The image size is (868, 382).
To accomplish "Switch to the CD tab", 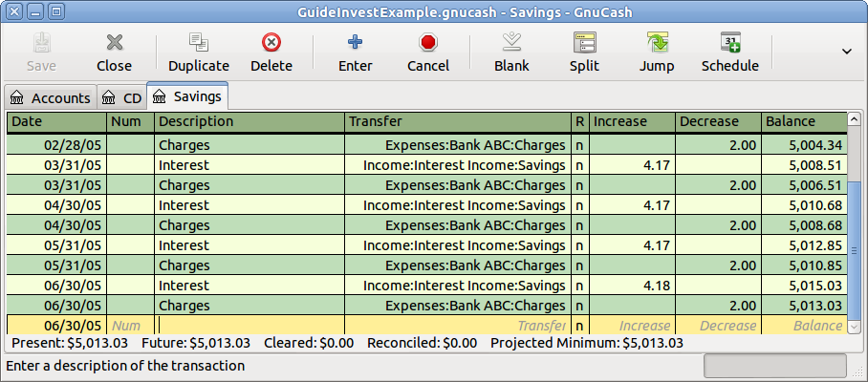I will [x=122, y=98].
